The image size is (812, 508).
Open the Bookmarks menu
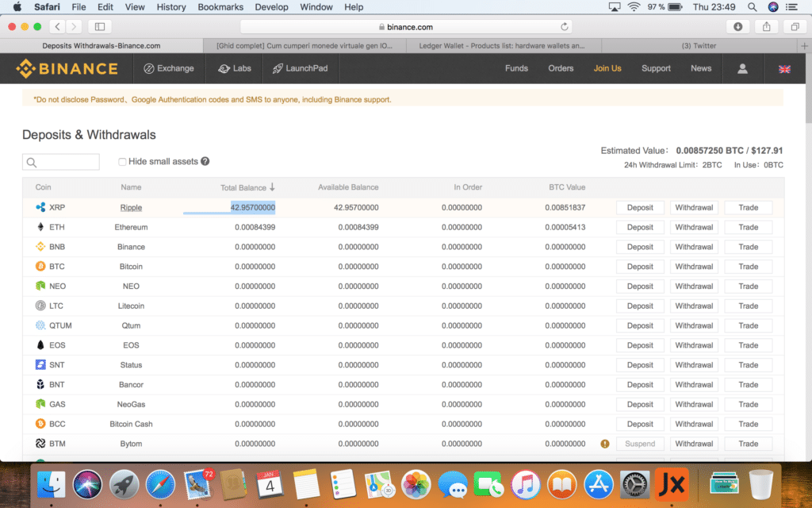pos(220,6)
